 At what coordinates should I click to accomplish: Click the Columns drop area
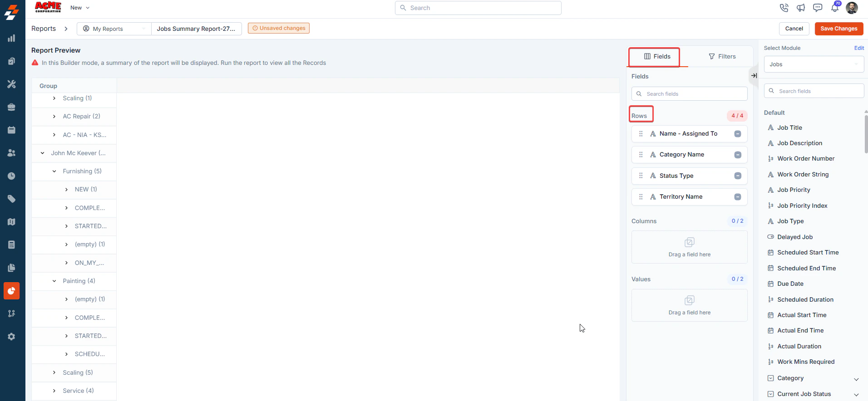coord(689,247)
